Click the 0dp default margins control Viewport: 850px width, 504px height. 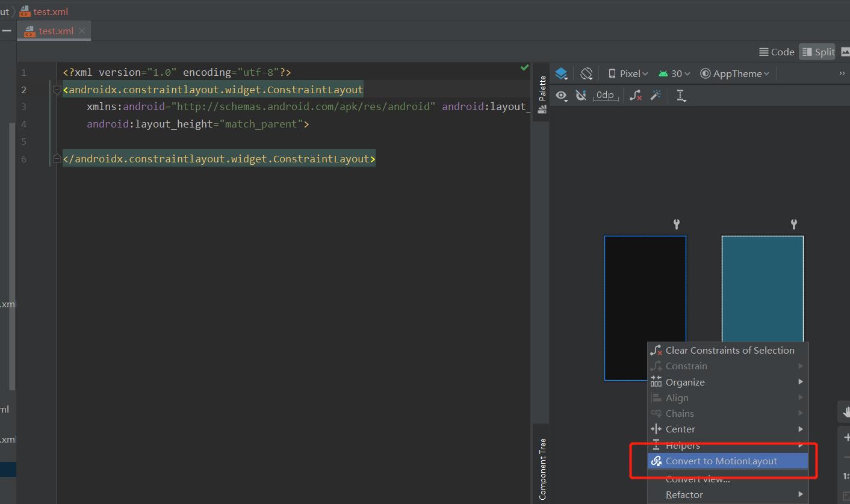pyautogui.click(x=605, y=96)
